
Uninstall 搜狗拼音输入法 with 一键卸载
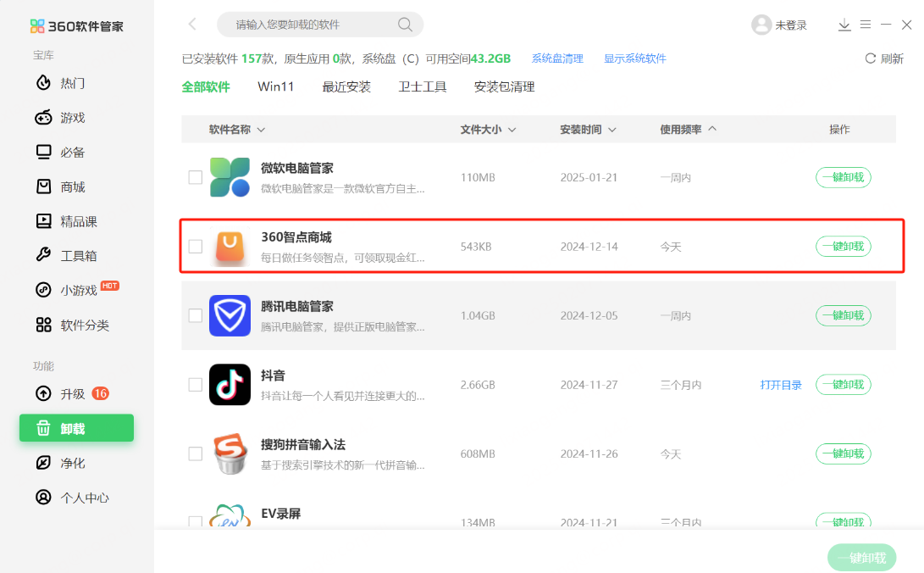point(844,453)
